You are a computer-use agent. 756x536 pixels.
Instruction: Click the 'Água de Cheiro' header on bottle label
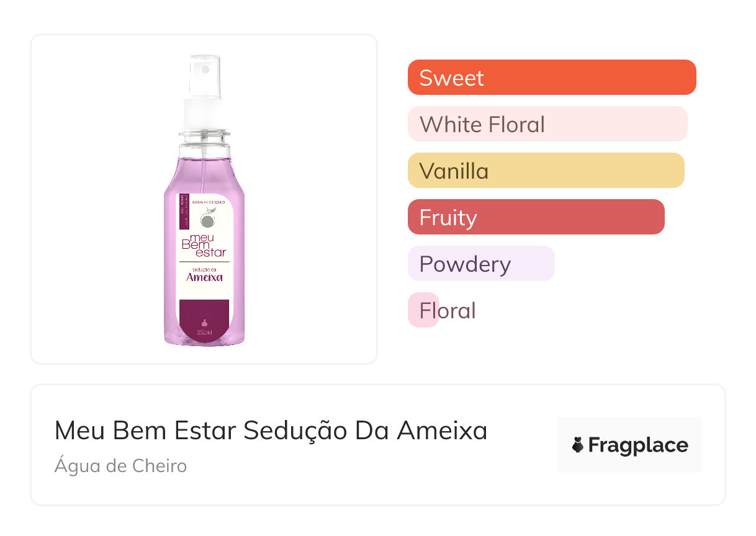[x=208, y=202]
